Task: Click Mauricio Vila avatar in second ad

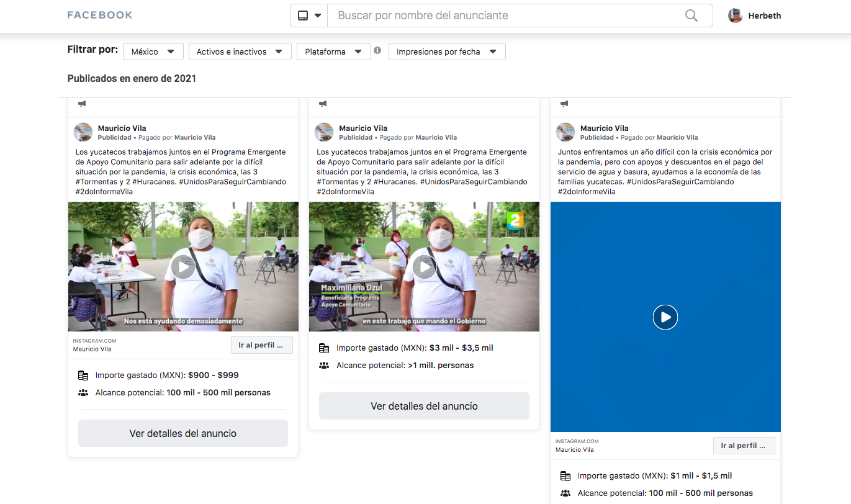Action: click(324, 132)
